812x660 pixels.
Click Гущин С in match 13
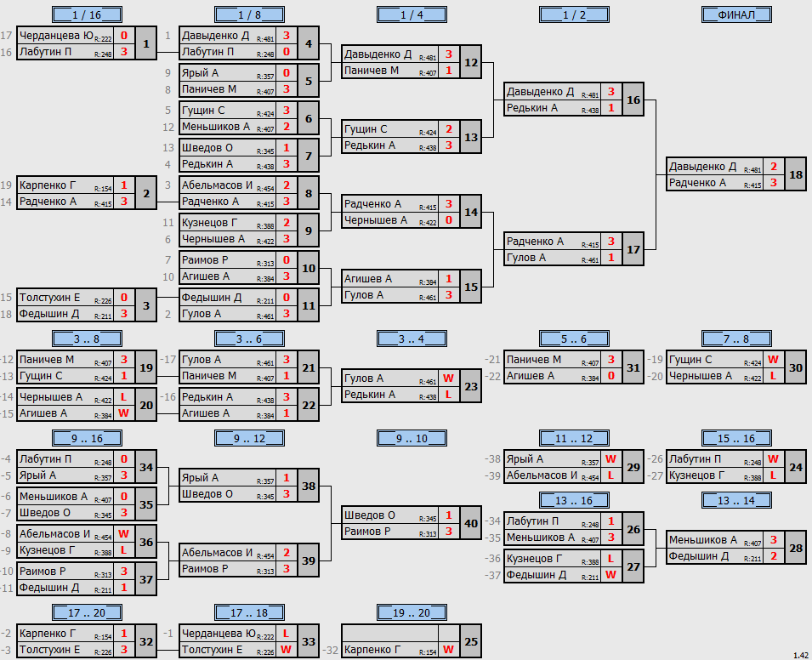[366, 129]
